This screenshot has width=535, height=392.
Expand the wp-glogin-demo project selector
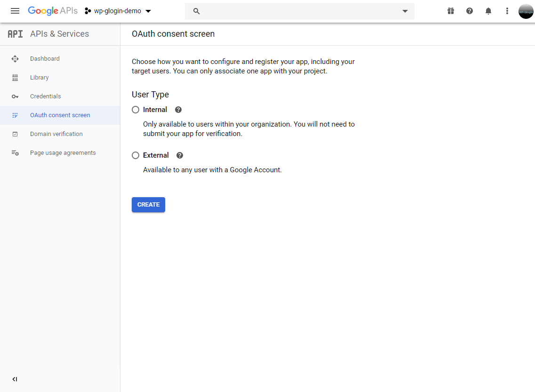tap(118, 11)
